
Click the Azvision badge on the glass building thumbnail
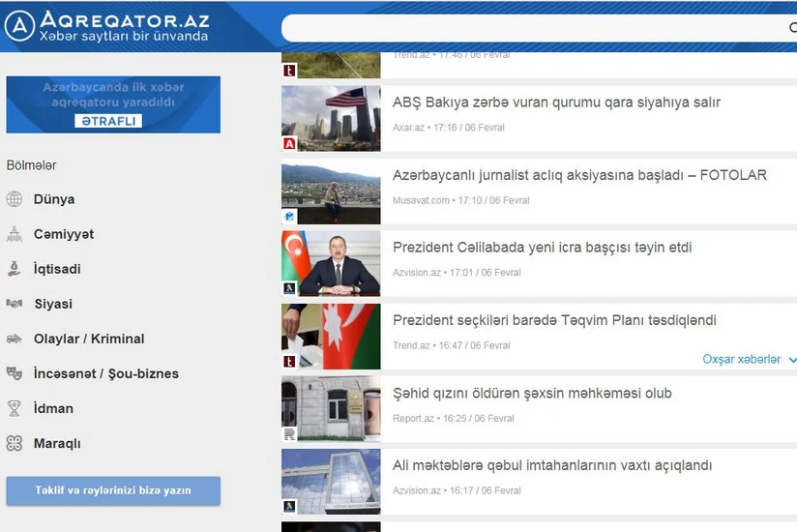289,506
